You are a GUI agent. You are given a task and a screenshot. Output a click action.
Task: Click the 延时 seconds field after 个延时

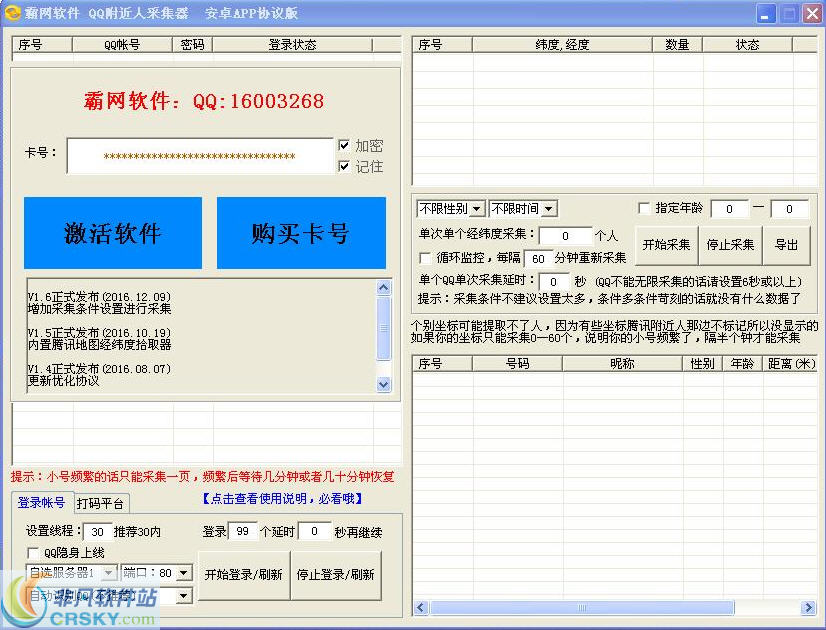tap(314, 531)
